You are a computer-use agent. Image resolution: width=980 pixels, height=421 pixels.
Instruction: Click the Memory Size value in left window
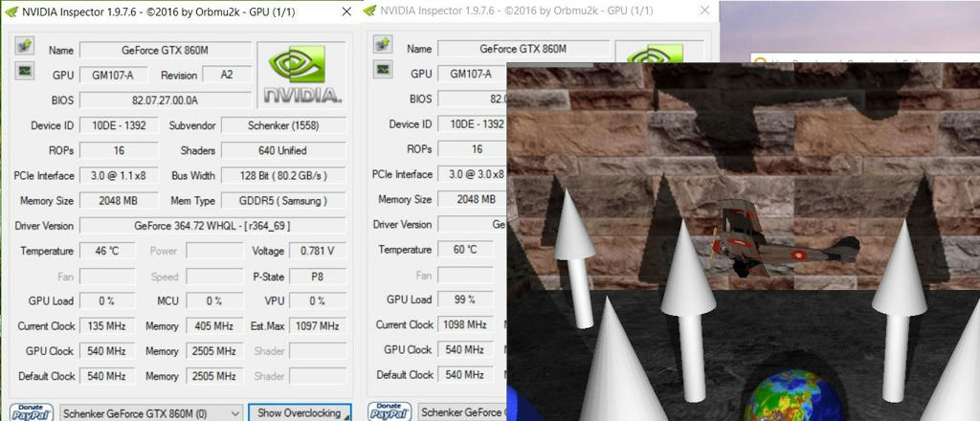119,201
